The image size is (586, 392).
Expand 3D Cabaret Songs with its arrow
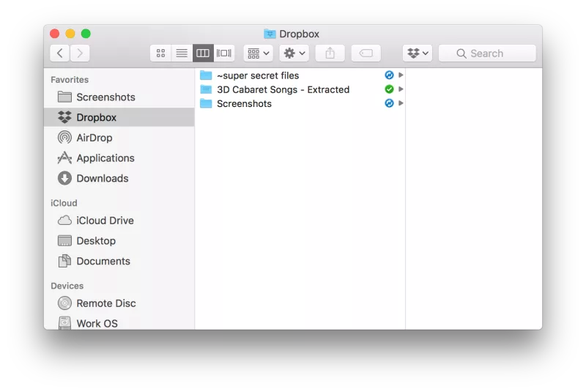pos(401,89)
